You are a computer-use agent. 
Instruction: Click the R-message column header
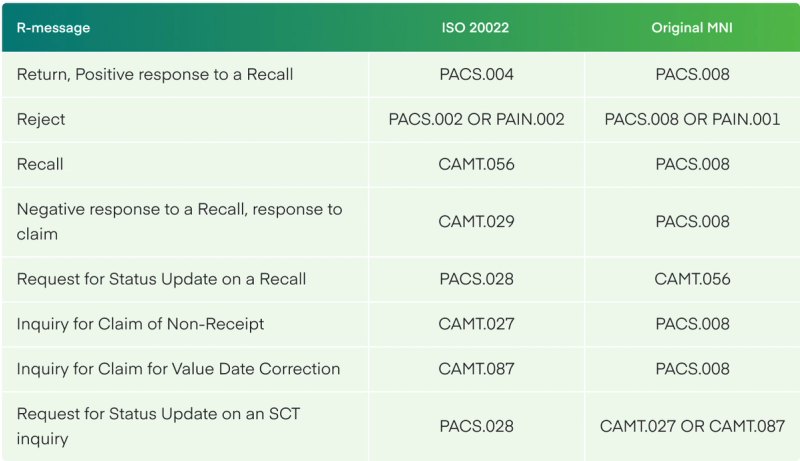click(x=53, y=28)
